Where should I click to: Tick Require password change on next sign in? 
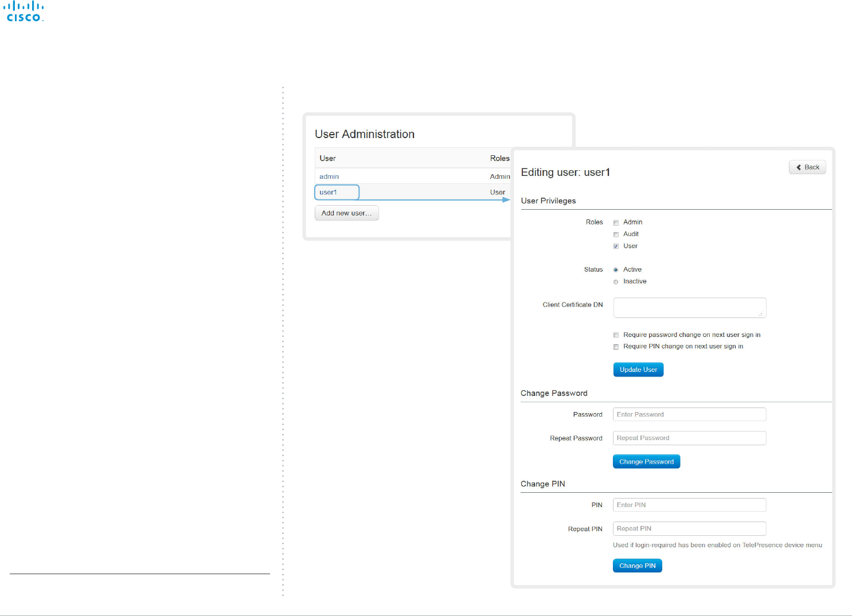[616, 335]
